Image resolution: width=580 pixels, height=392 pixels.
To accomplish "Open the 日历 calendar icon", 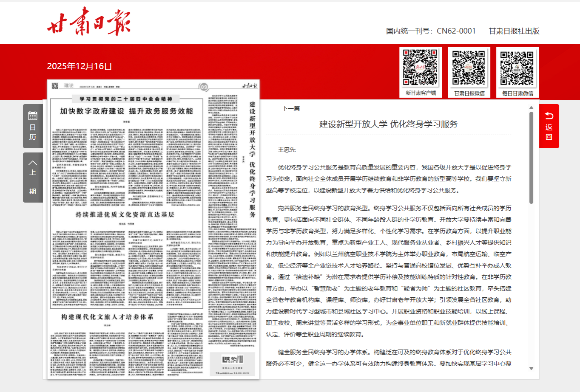I will pos(33,116).
